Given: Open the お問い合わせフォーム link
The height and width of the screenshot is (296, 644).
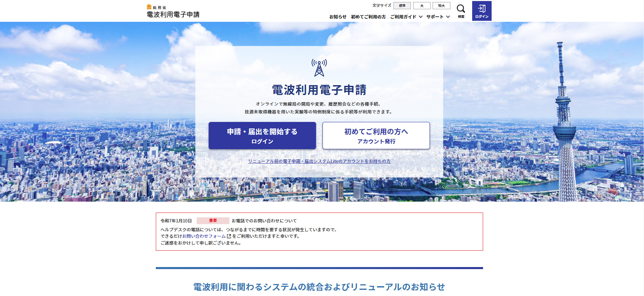Looking at the screenshot, I should [x=204, y=236].
